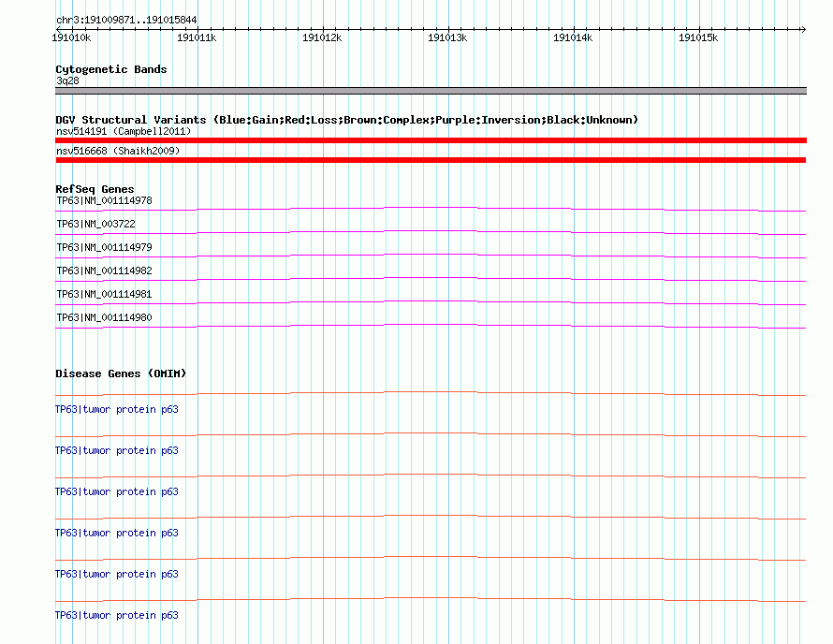Viewport: 833px width, 644px height.
Task: Open first TP63|tumor protein p63 OMIM link
Action: pyautogui.click(x=117, y=409)
